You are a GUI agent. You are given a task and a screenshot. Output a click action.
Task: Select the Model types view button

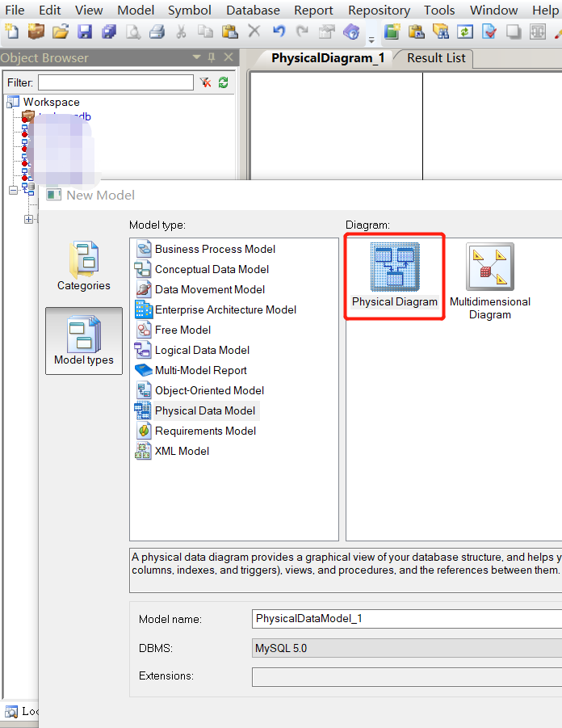[x=84, y=341]
